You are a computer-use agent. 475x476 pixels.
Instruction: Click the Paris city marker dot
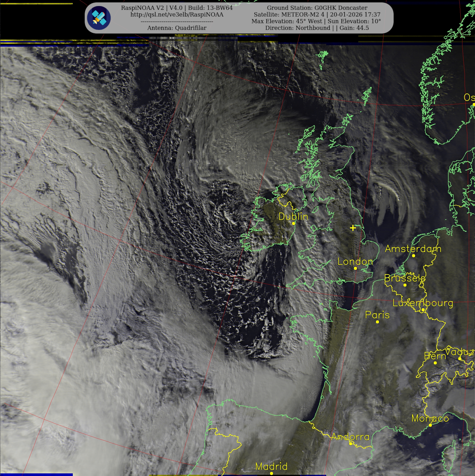coord(377,322)
